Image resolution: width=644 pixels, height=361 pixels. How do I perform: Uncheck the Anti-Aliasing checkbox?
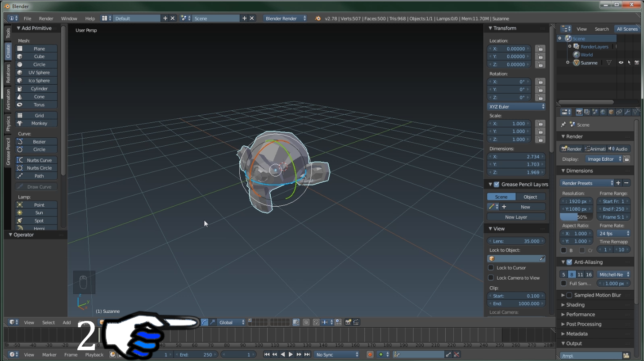(569, 262)
